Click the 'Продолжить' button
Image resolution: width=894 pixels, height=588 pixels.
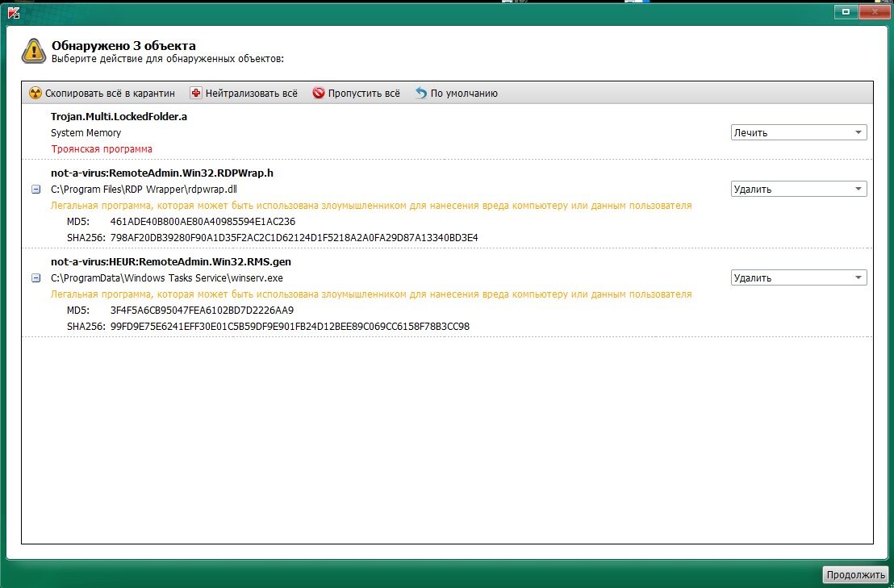(855, 574)
